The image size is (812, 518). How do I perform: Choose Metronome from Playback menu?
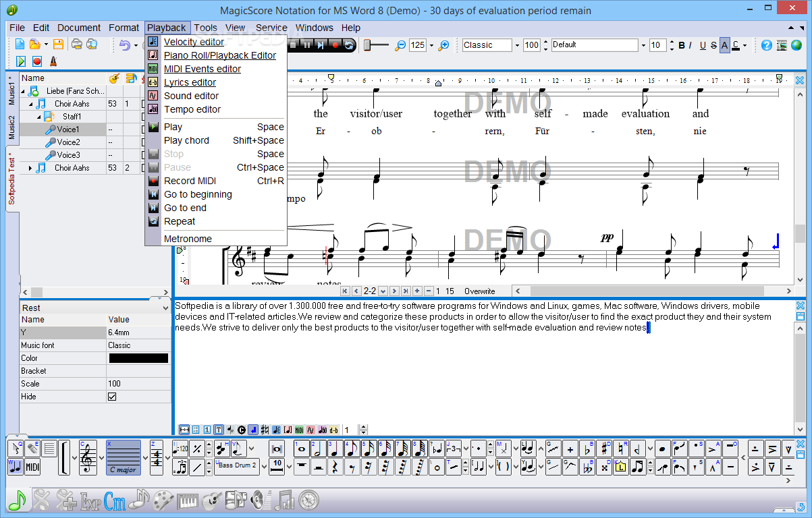pyautogui.click(x=188, y=239)
